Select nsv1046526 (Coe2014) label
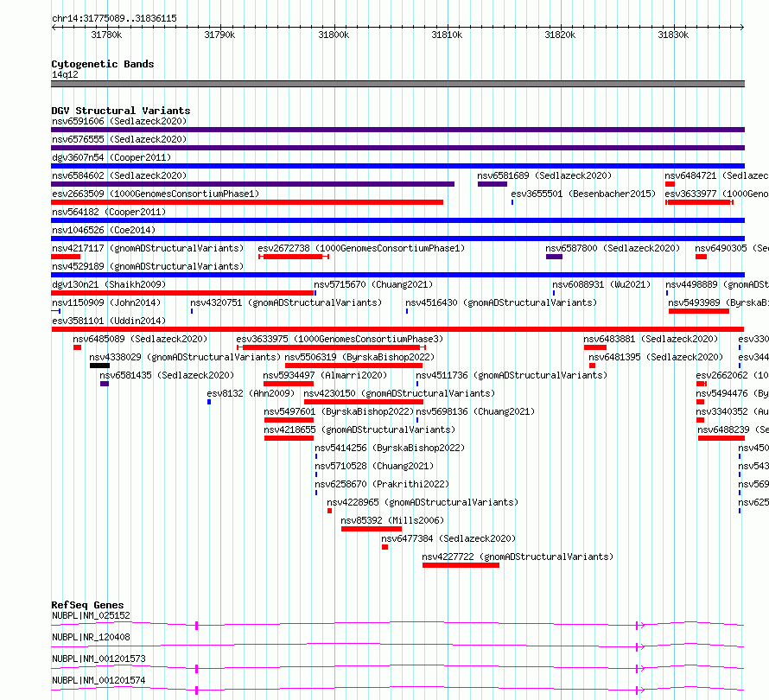 pyautogui.click(x=104, y=230)
